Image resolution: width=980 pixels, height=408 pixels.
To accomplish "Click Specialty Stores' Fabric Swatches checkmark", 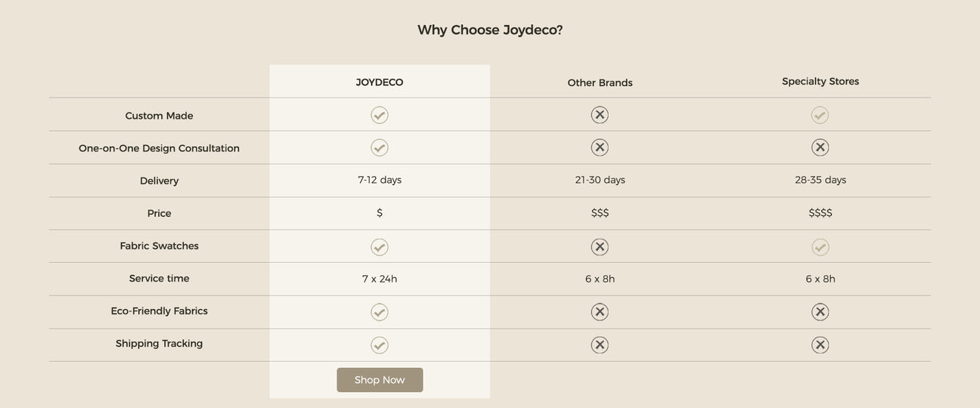I will click(820, 247).
